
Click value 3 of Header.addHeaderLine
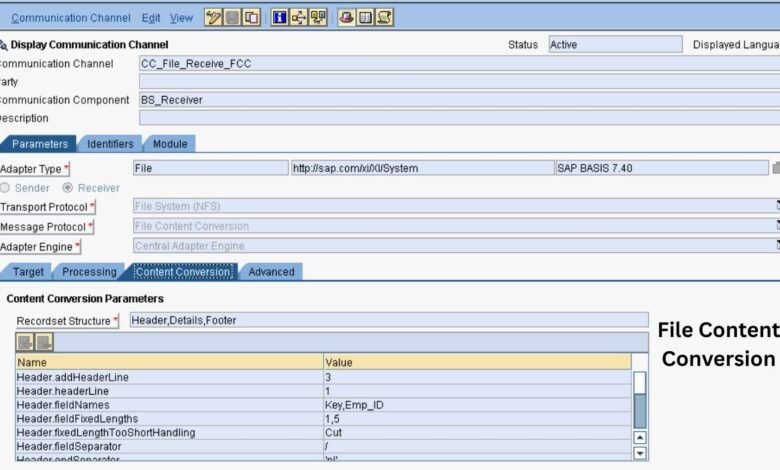(478, 377)
